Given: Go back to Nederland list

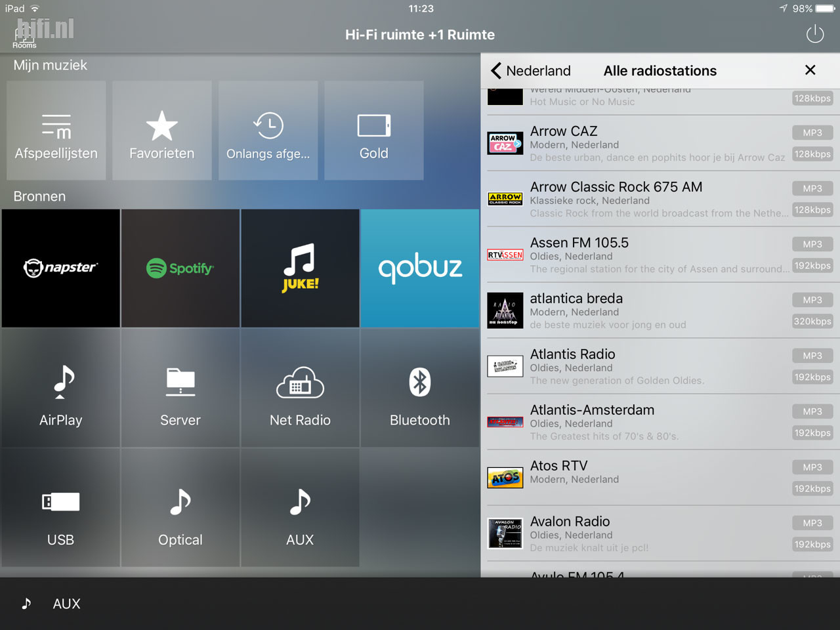Looking at the screenshot, I should (530, 71).
